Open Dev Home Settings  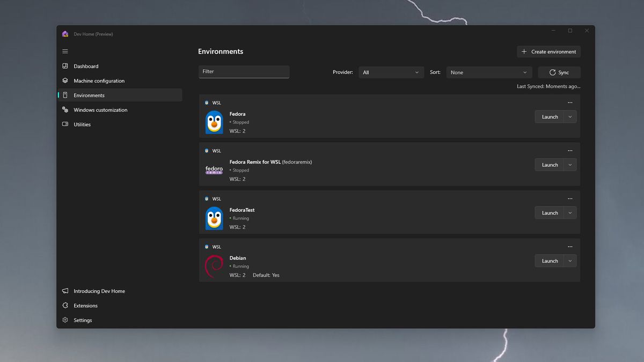84,320
